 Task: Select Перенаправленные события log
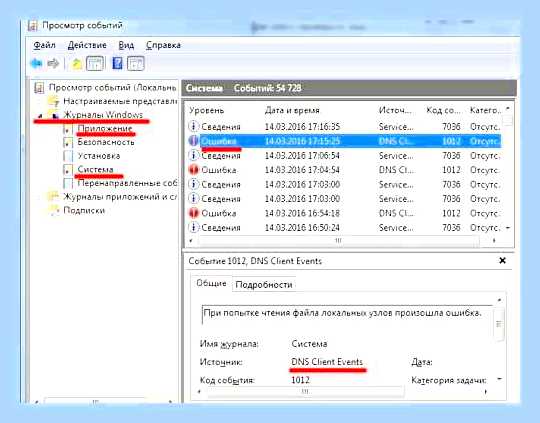tap(127, 183)
